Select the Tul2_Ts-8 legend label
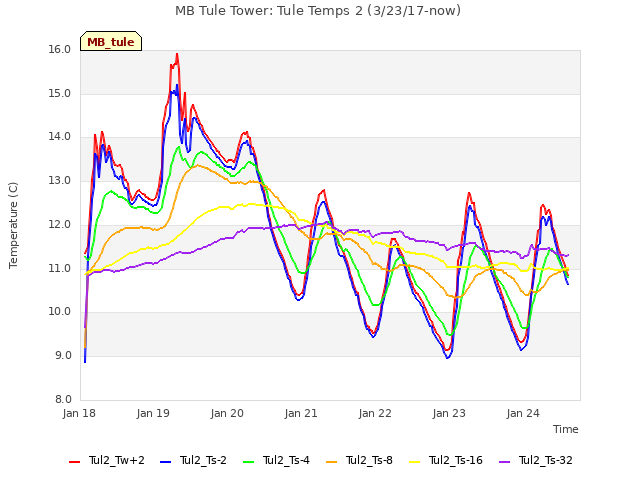Viewport: 640px width, 480px height. (x=369, y=460)
